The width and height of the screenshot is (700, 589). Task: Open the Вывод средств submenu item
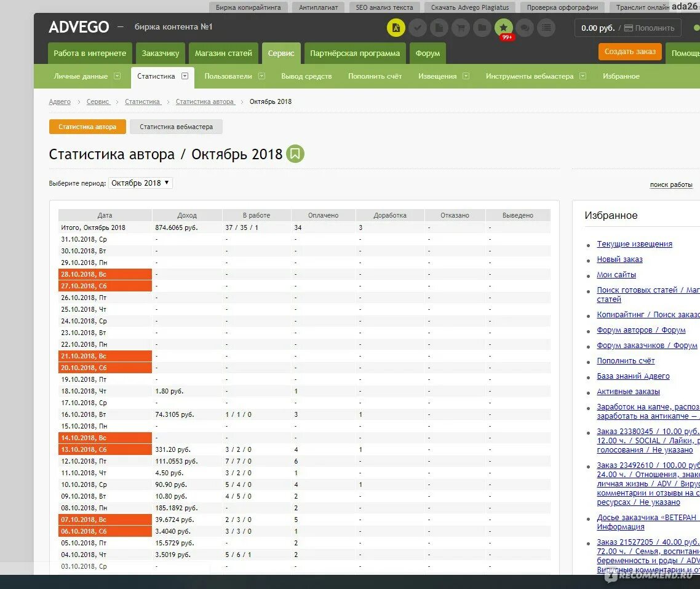pyautogui.click(x=306, y=76)
